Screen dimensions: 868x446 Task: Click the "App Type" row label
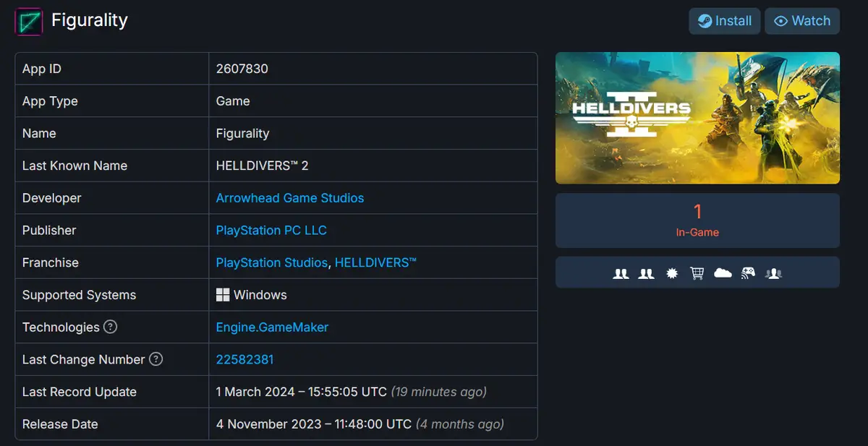tap(50, 101)
